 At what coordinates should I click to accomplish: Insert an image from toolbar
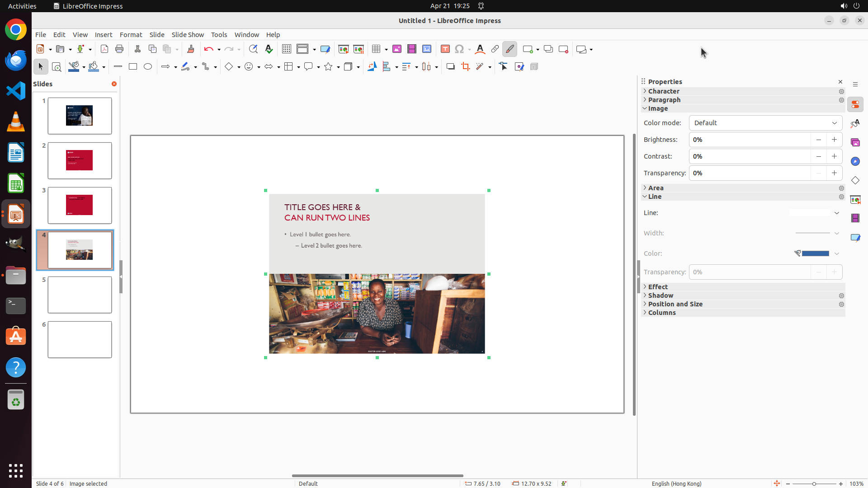pos(396,49)
